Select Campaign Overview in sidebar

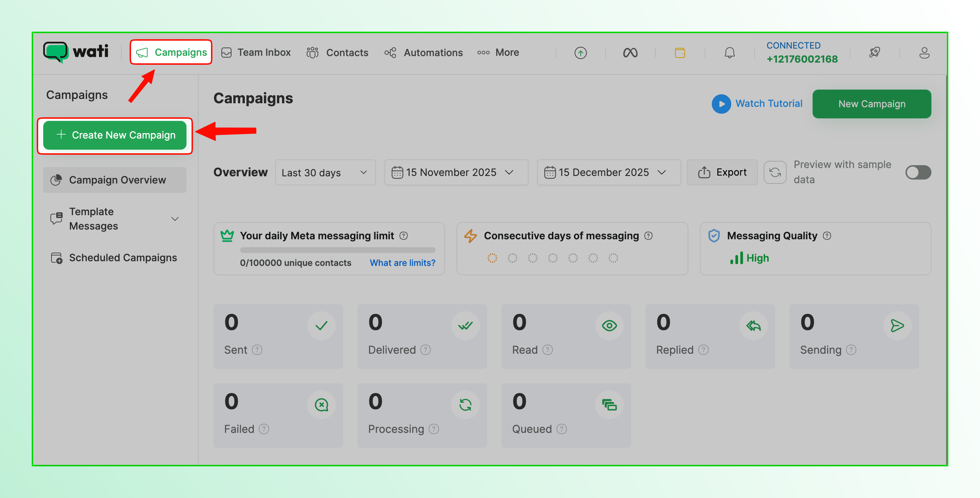coord(114,180)
